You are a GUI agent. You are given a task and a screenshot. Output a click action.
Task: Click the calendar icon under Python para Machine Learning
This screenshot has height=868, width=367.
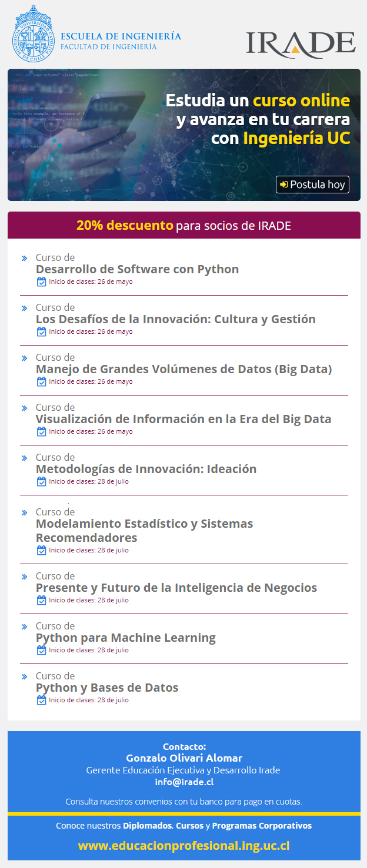[x=42, y=650]
